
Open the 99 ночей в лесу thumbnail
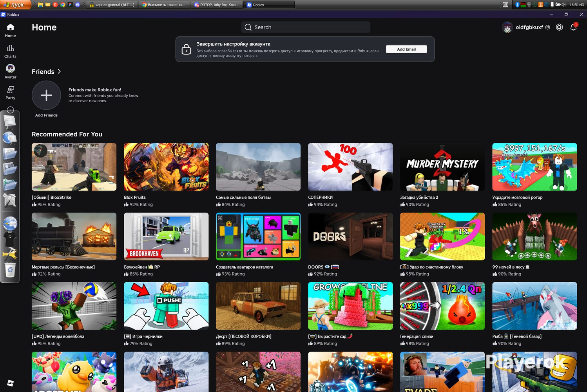[534, 236]
